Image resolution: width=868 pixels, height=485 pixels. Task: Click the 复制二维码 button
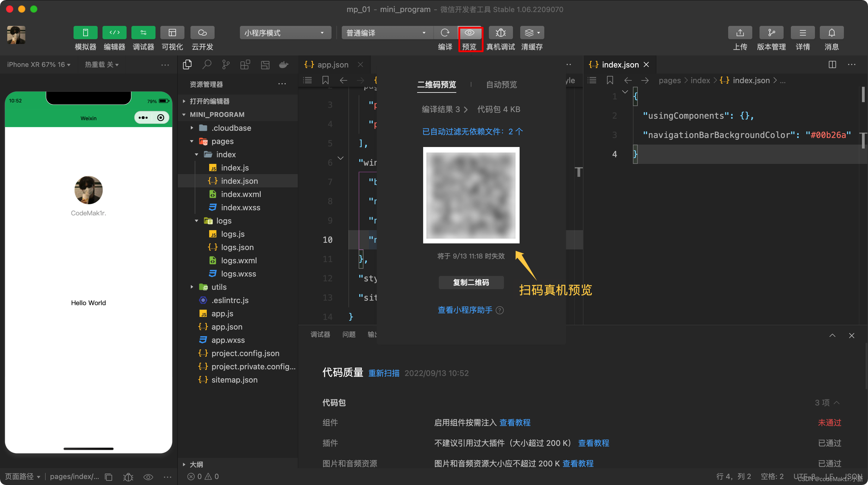tap(471, 282)
